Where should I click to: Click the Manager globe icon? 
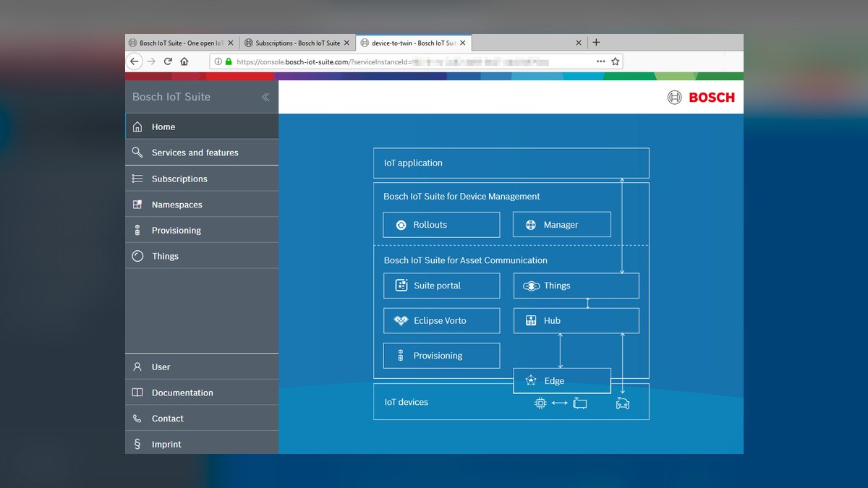click(x=530, y=225)
